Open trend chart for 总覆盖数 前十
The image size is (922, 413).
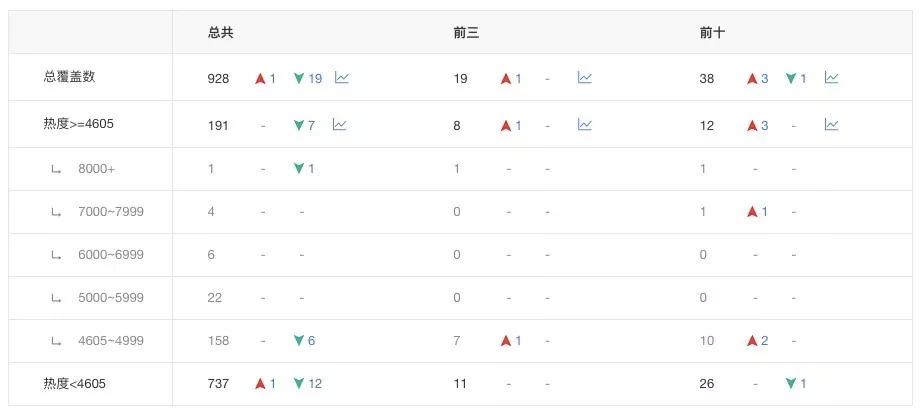coord(831,78)
